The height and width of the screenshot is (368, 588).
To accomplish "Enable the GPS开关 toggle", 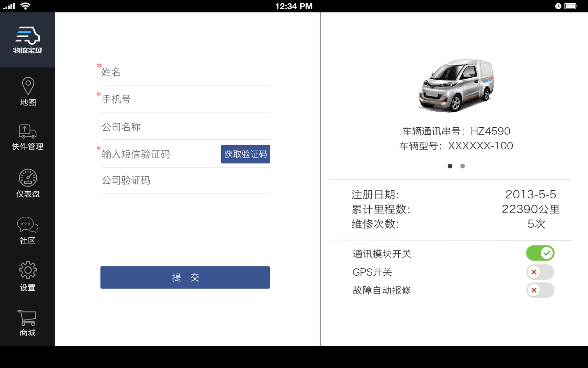I will 540,272.
